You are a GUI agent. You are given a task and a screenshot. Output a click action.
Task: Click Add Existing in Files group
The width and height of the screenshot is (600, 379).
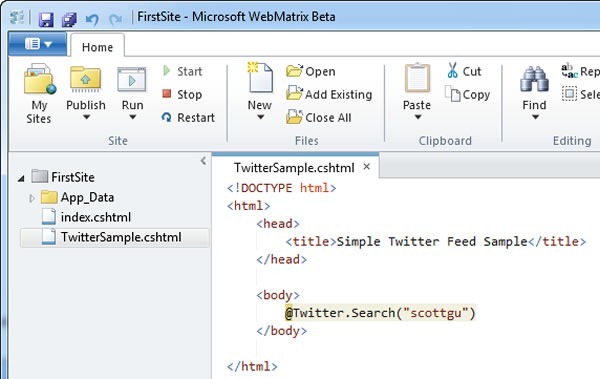click(329, 94)
